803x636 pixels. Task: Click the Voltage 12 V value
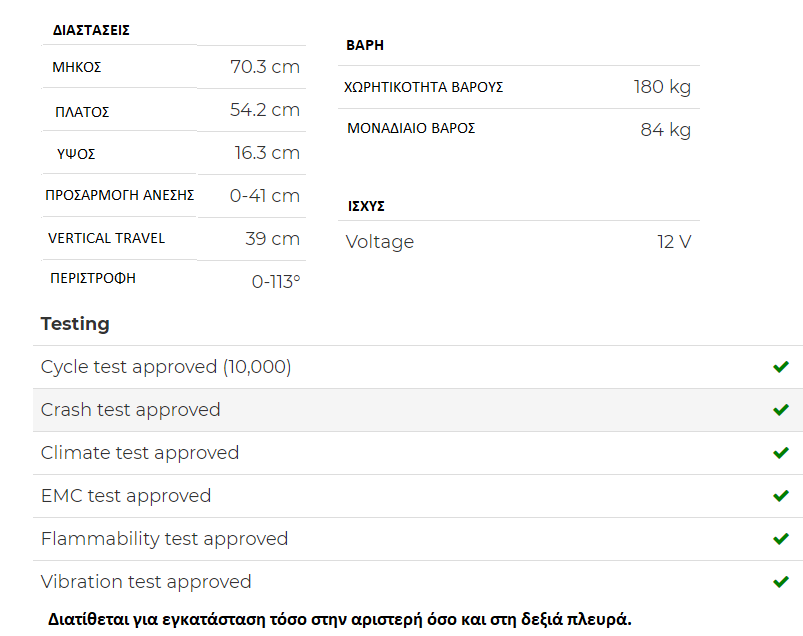click(x=674, y=242)
